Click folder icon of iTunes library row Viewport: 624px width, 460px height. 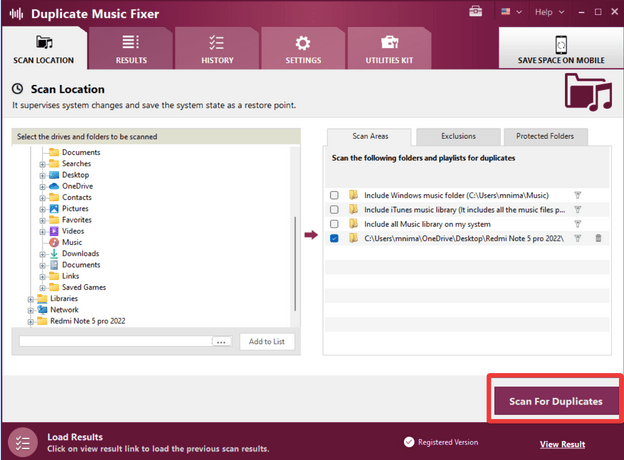(353, 209)
